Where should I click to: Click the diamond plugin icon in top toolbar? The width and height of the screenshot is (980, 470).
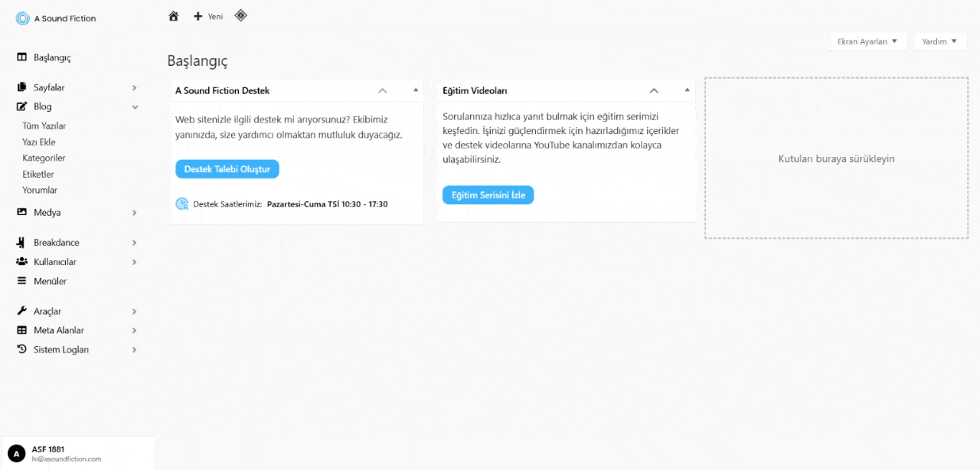coord(240,15)
